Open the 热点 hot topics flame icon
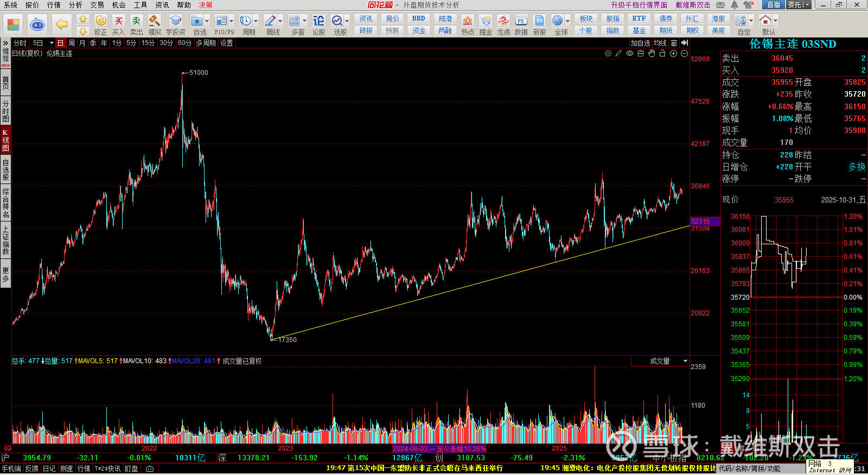 coord(468,25)
